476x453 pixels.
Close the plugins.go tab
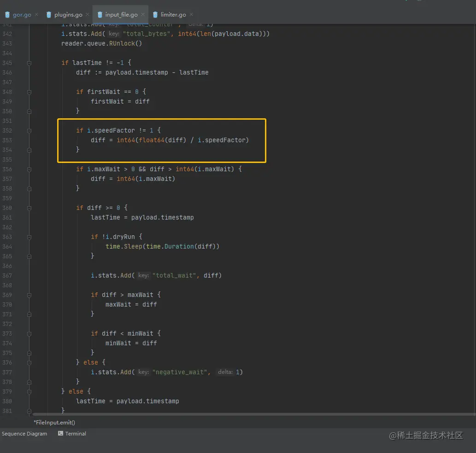[x=88, y=14]
